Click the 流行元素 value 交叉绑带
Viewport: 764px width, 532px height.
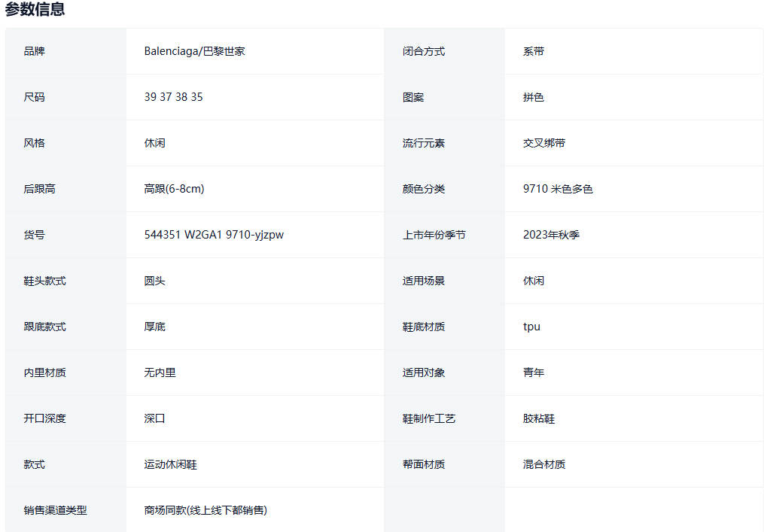pos(544,143)
